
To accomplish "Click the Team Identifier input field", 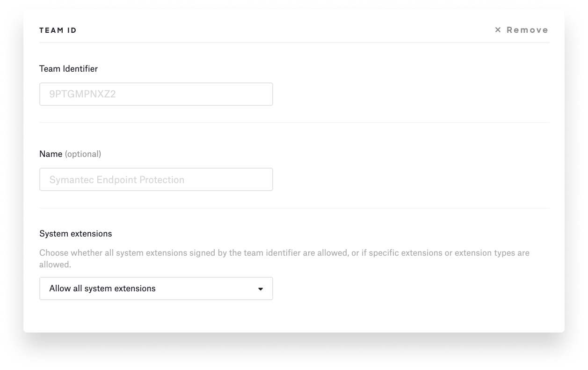I will point(156,94).
